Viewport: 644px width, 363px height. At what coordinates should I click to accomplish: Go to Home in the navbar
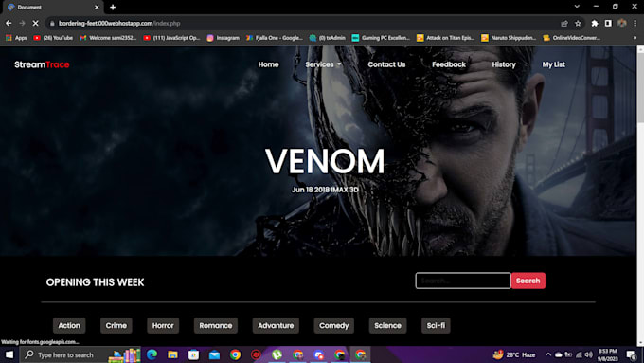(269, 64)
